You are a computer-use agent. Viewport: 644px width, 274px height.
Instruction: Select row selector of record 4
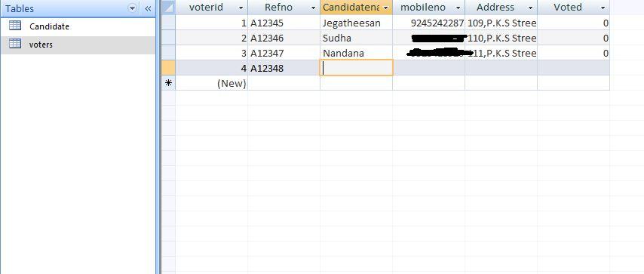168,68
